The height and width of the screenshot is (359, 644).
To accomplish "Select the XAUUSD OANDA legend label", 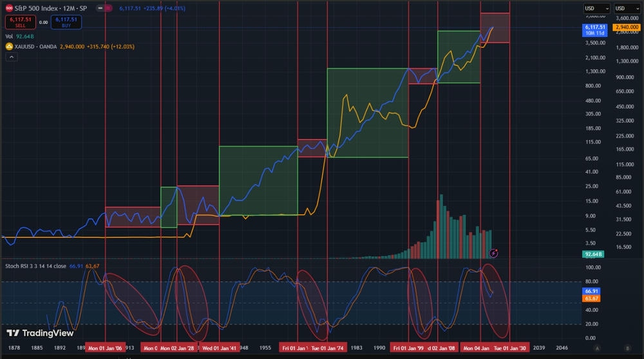I will point(37,46).
